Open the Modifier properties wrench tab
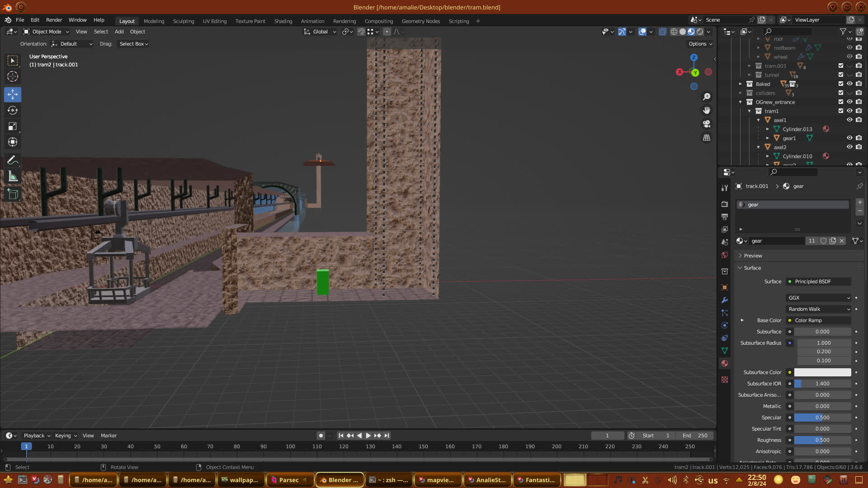868x488 pixels. coord(725,300)
